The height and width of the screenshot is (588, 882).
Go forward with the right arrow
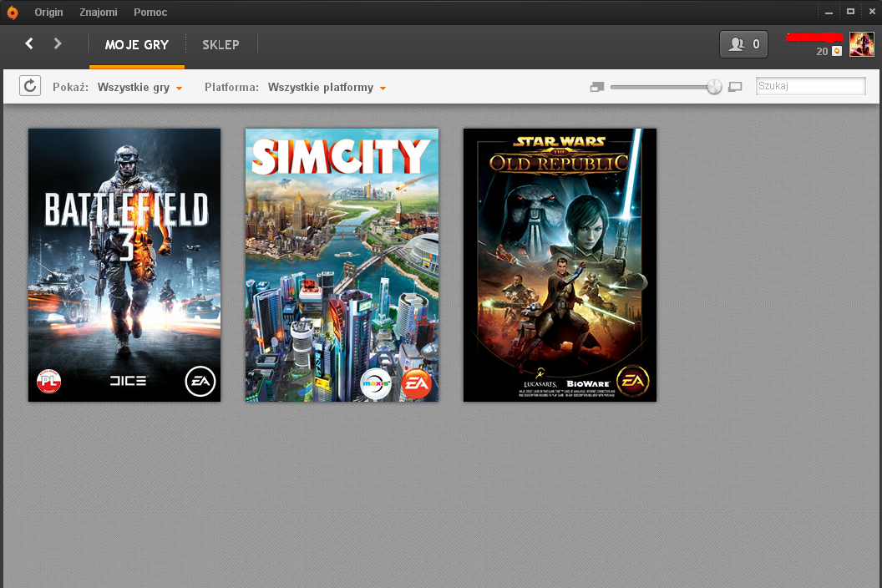(x=58, y=43)
